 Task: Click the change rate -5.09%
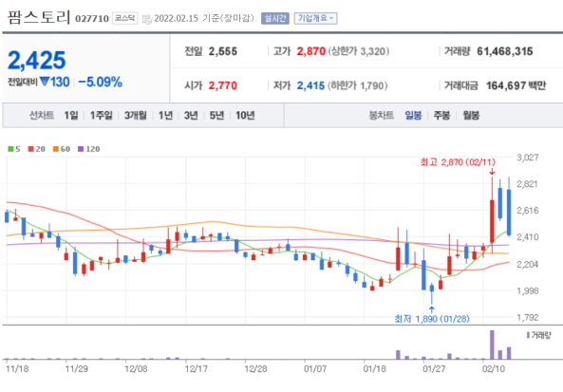(x=101, y=82)
